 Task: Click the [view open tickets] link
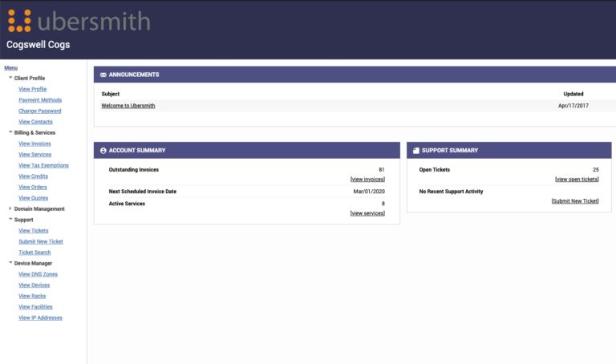coord(577,179)
